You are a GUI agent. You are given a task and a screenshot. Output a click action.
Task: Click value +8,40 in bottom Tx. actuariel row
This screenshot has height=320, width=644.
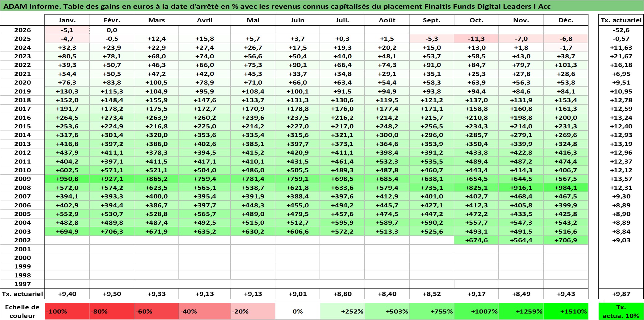point(387,294)
